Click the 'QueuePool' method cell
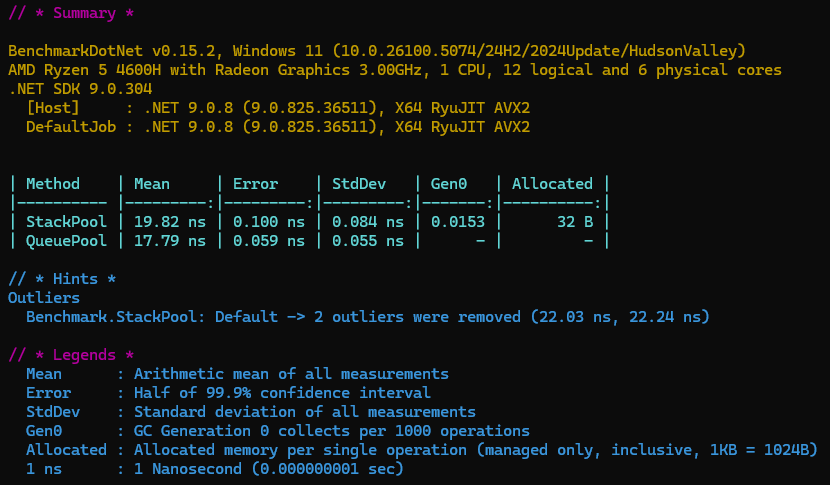 (x=66, y=241)
